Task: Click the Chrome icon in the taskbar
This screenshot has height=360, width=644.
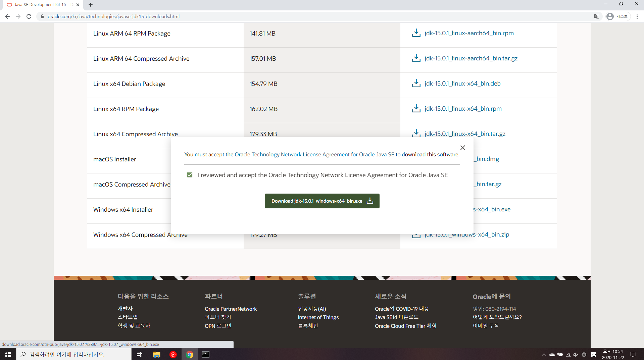Action: click(190, 354)
